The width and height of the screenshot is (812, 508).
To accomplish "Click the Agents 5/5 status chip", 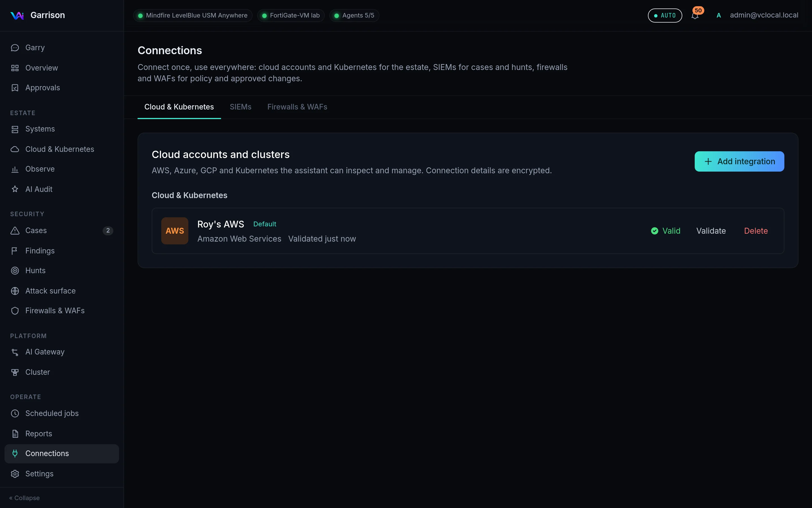I will pyautogui.click(x=354, y=16).
